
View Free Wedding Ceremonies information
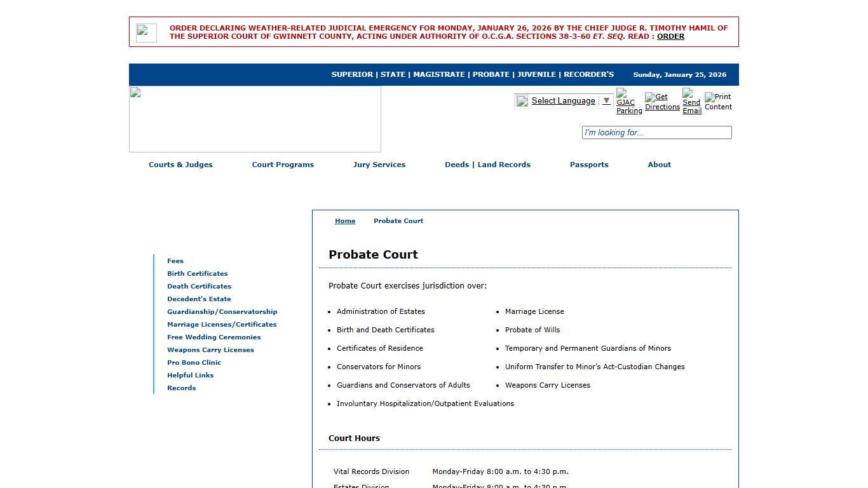click(x=214, y=337)
